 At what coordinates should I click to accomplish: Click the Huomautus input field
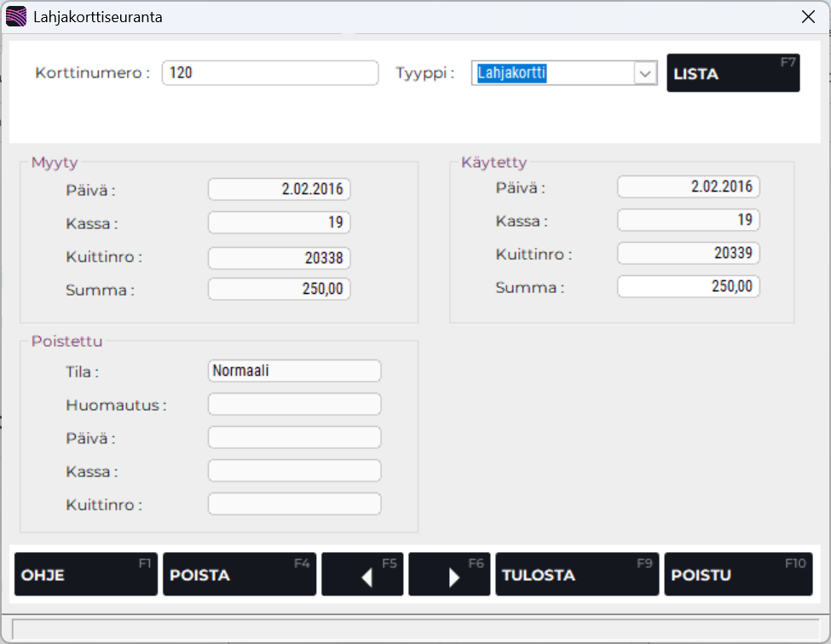pyautogui.click(x=294, y=404)
